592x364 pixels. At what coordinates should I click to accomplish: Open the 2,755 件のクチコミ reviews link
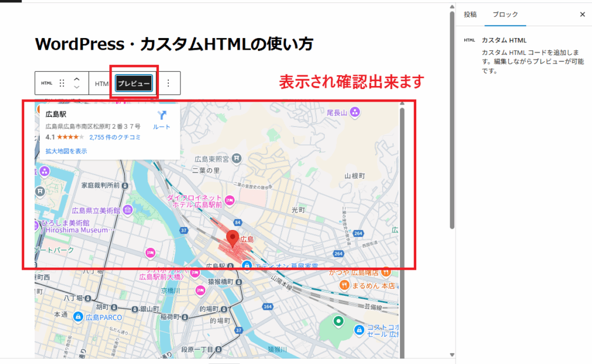point(115,138)
